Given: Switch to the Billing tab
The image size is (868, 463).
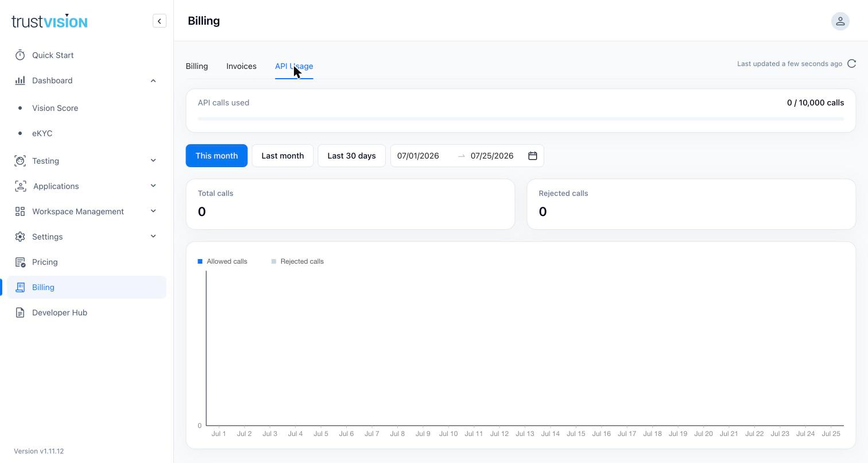Looking at the screenshot, I should 197,66.
